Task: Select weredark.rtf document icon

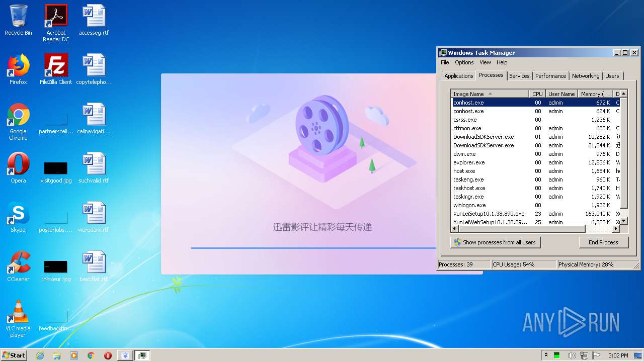Action: tap(94, 217)
